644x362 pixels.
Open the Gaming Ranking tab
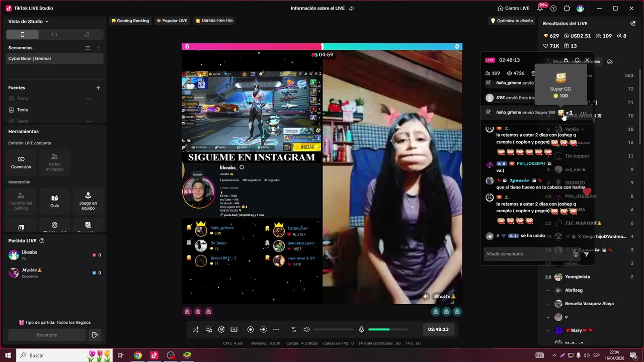pyautogui.click(x=130, y=21)
